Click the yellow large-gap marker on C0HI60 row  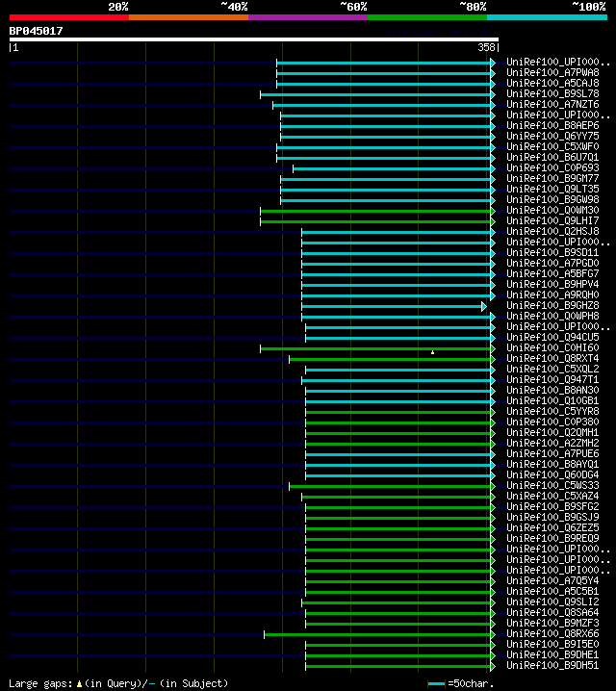tap(433, 352)
